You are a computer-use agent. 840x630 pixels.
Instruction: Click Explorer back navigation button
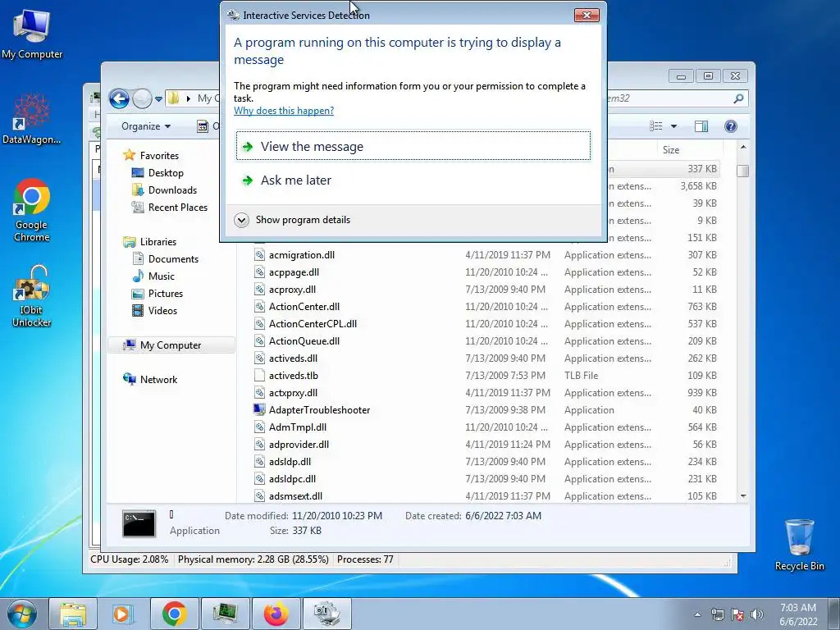coord(119,98)
